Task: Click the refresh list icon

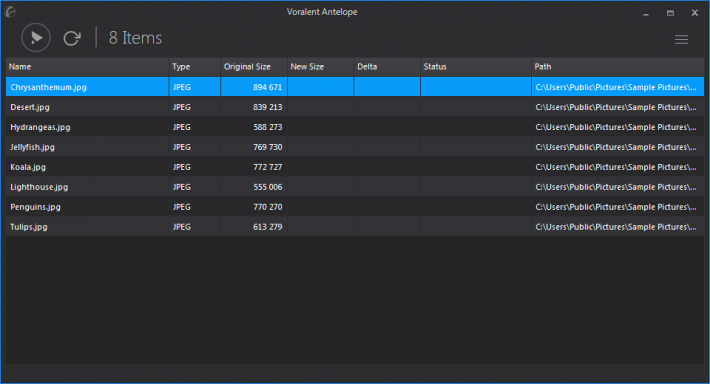Action: tap(72, 38)
